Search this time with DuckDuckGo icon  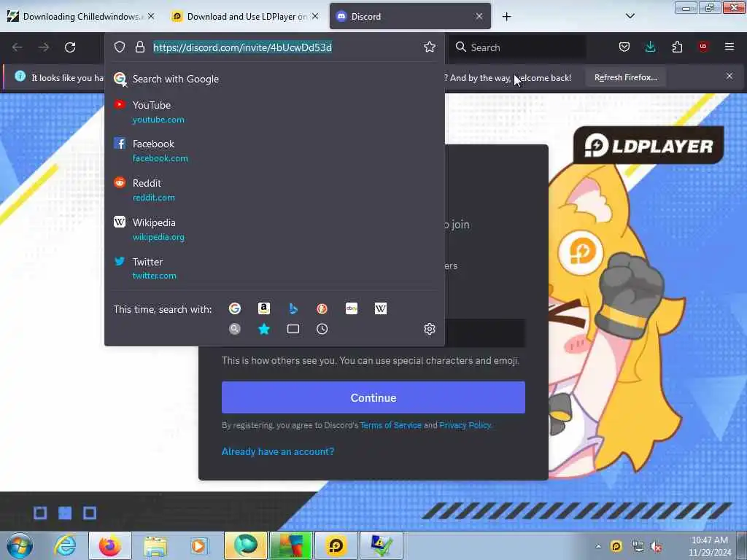pyautogui.click(x=322, y=308)
